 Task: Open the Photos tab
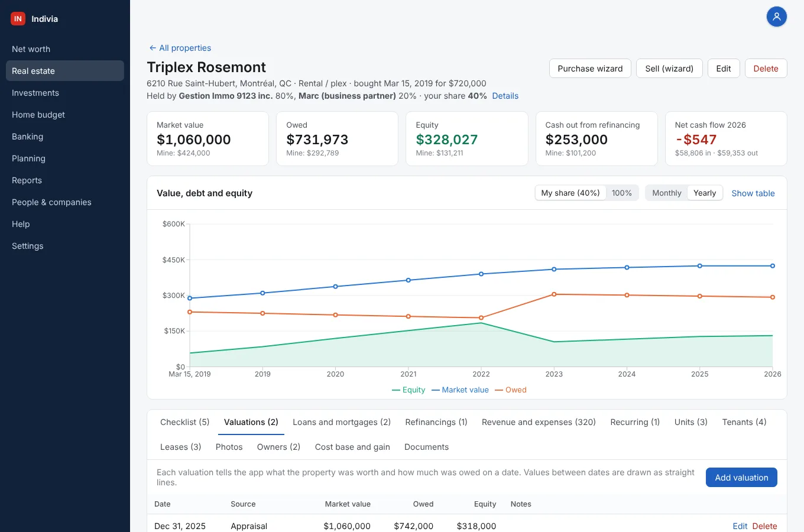[229, 447]
